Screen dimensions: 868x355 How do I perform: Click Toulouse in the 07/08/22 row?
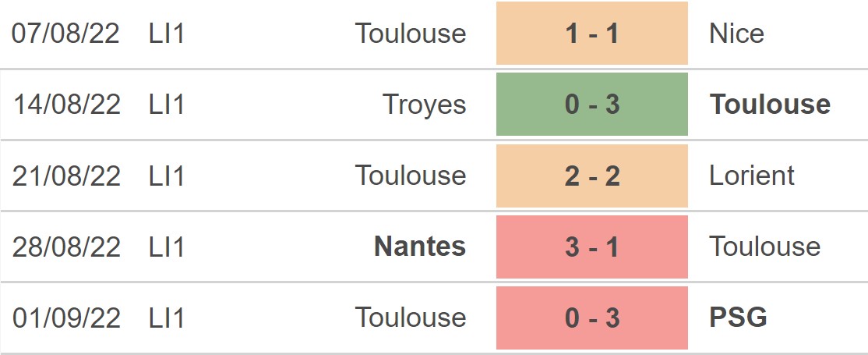pos(411,34)
